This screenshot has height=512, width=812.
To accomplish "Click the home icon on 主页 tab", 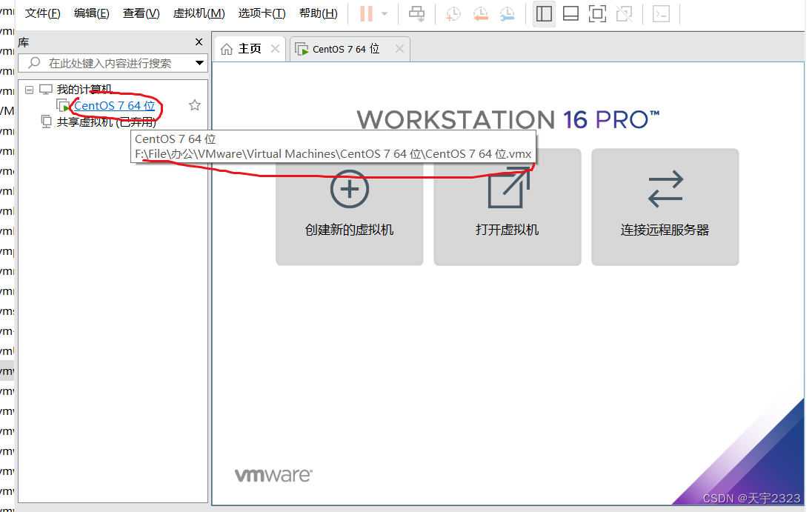I will [226, 49].
